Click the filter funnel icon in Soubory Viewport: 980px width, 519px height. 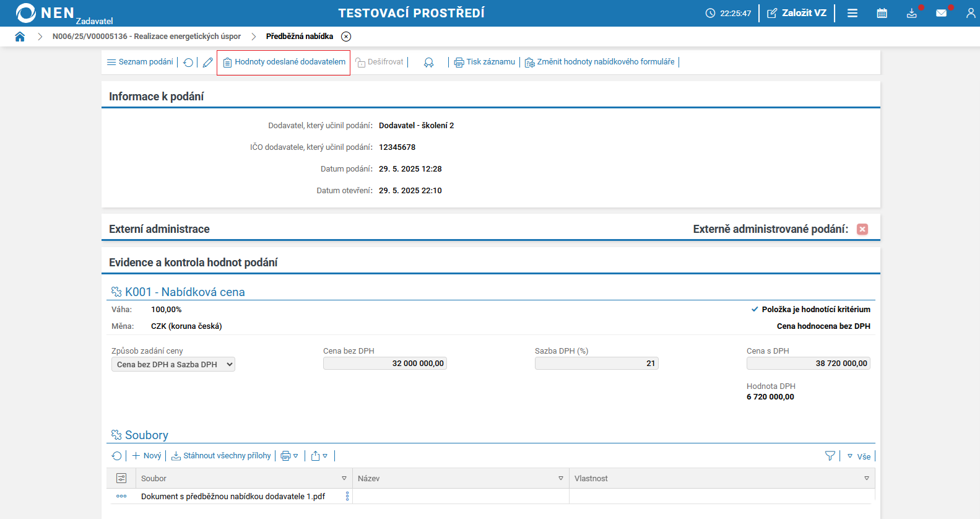click(x=830, y=456)
